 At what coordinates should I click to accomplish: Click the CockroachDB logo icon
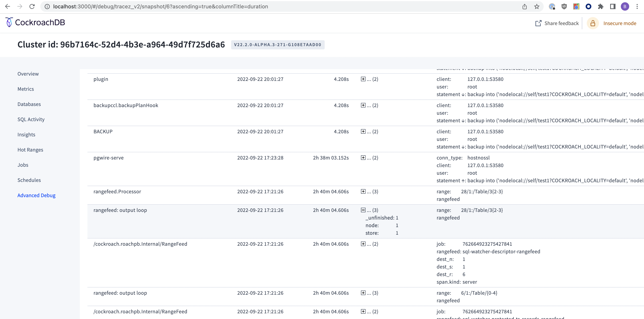[x=9, y=22]
